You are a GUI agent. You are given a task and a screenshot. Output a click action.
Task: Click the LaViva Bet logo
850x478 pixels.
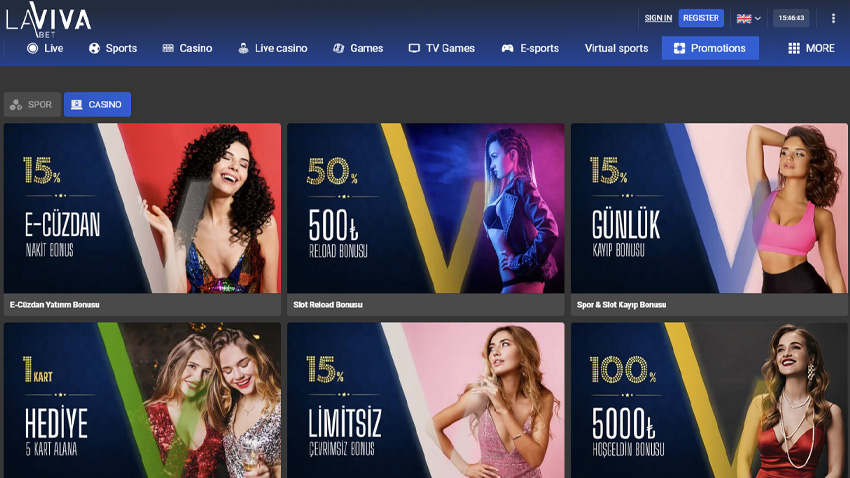[48, 20]
